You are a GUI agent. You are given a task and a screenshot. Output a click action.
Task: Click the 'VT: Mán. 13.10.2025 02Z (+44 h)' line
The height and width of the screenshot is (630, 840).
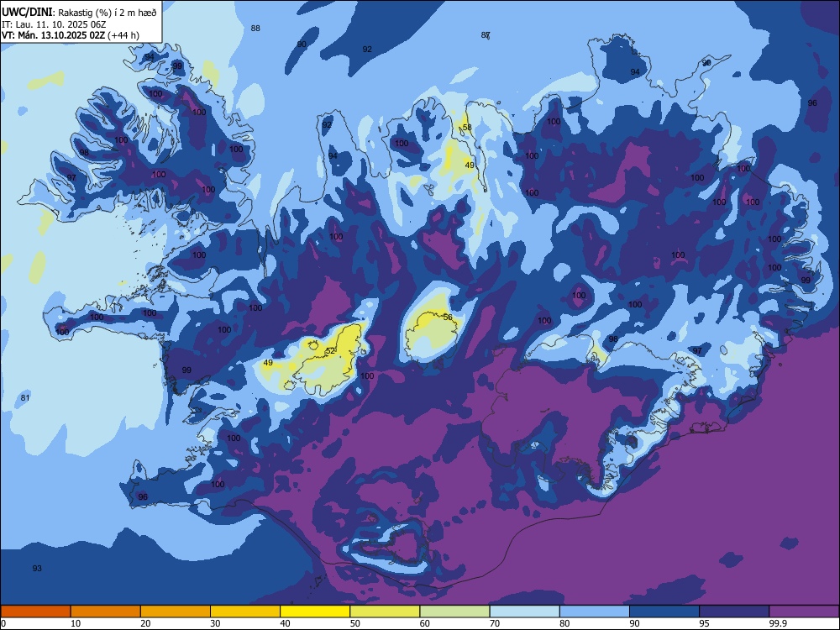tap(71, 35)
